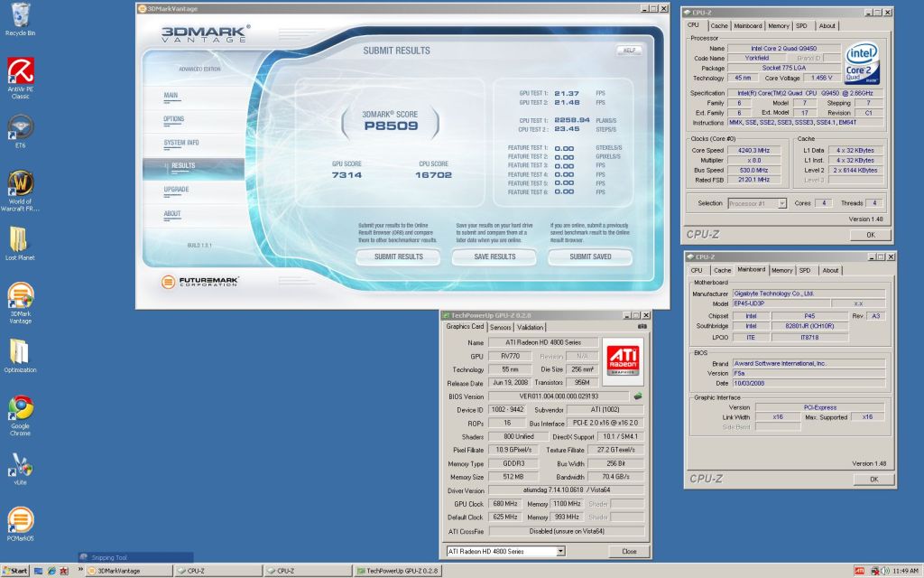Viewport: 924px width, 578px height.
Task: Click the Internet Explorer quick launch icon
Action: pyautogui.click(x=51, y=571)
